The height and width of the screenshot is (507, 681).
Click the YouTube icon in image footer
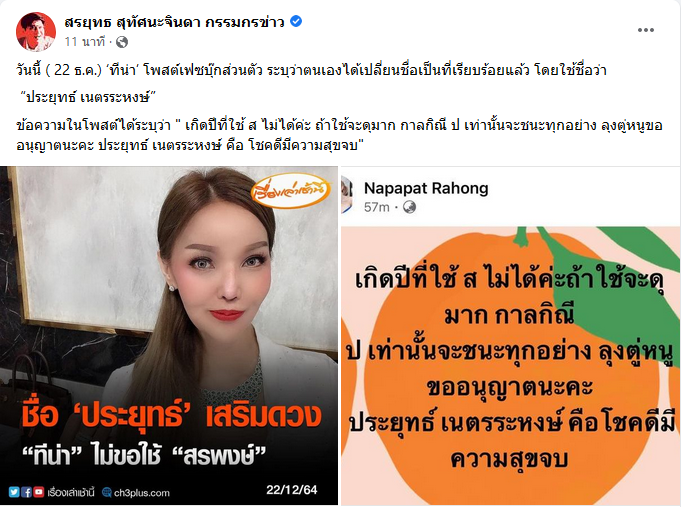pos(39,492)
